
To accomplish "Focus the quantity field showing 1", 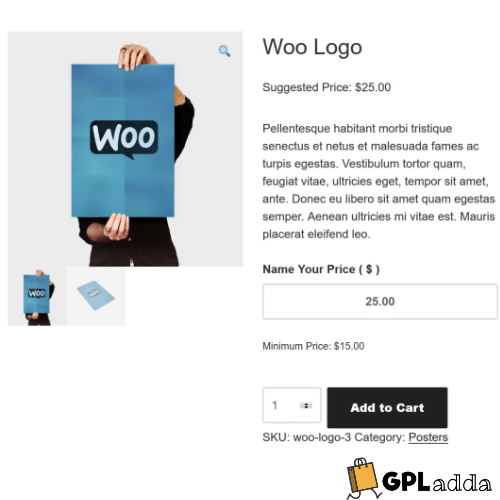I will (292, 405).
